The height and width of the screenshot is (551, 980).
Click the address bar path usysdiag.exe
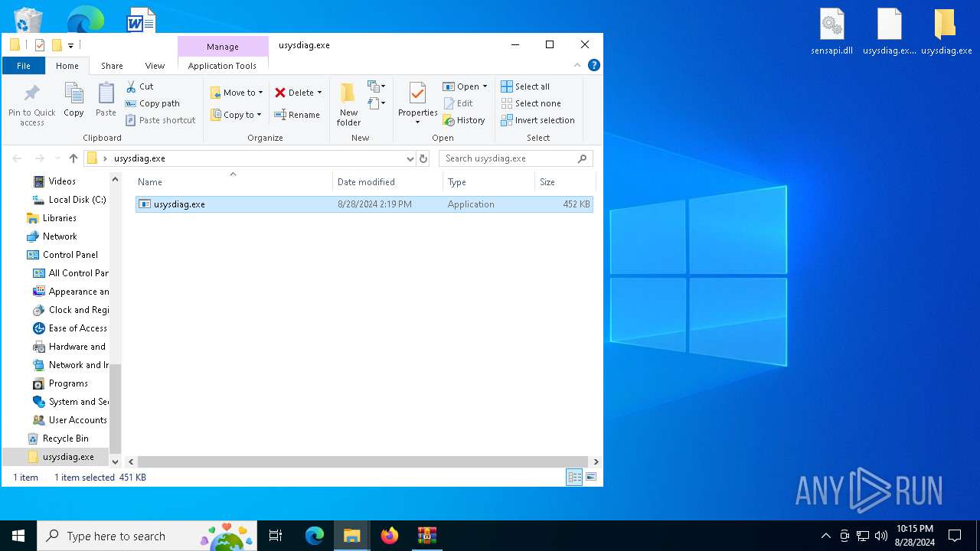click(x=139, y=158)
